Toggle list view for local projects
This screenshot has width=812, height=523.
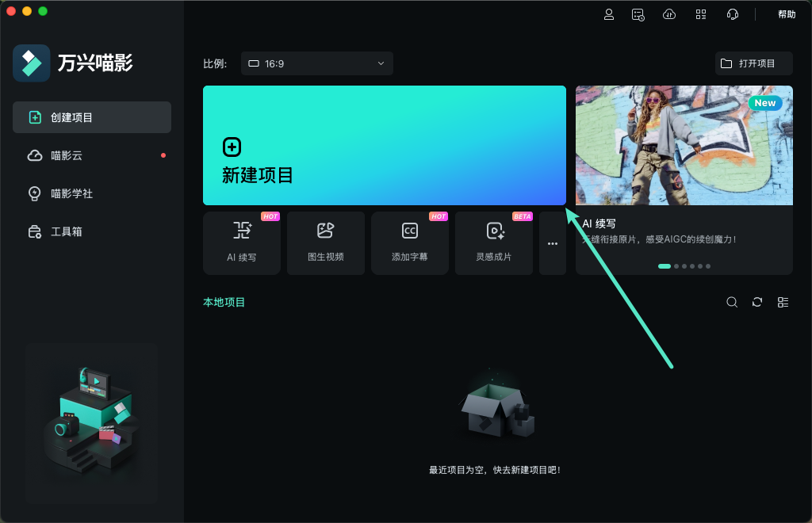[x=783, y=302]
